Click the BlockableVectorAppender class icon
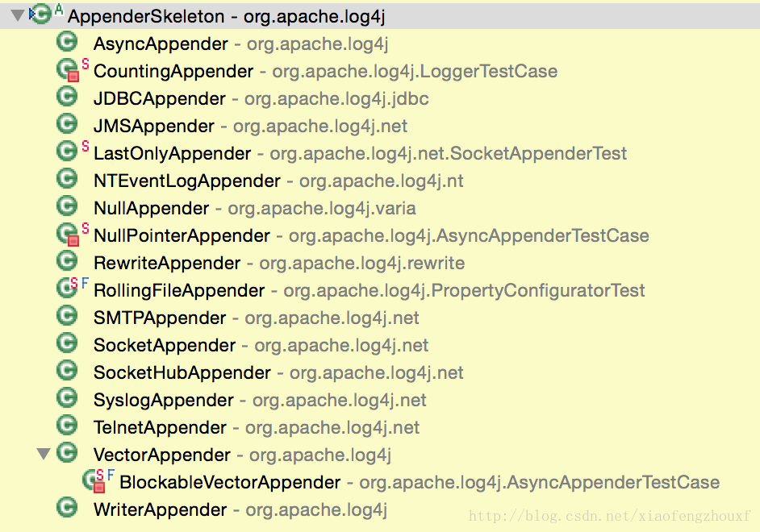760x532 pixels. coord(93,482)
